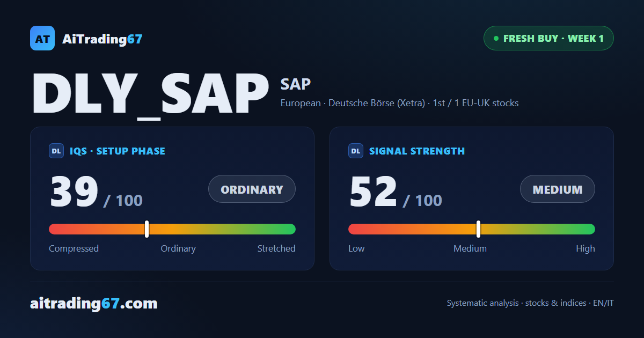Click the / 100 text beside 52
Viewport: 644px width, 338px height.
[x=422, y=201]
